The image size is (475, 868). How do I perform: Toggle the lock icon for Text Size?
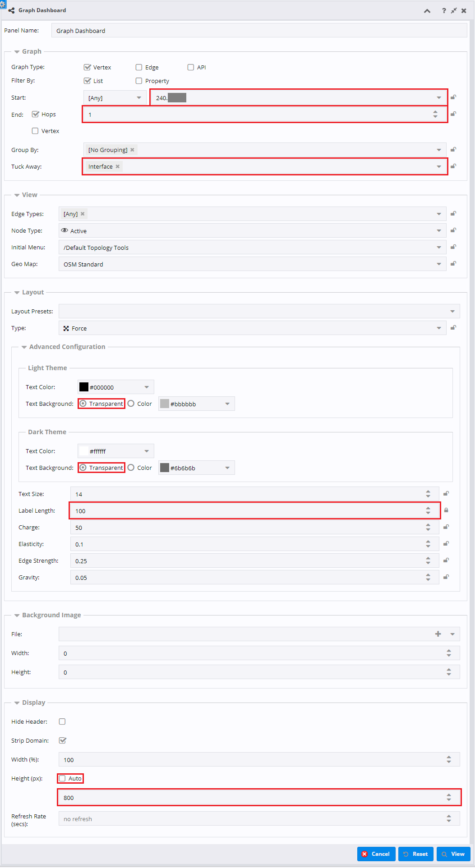(446, 493)
